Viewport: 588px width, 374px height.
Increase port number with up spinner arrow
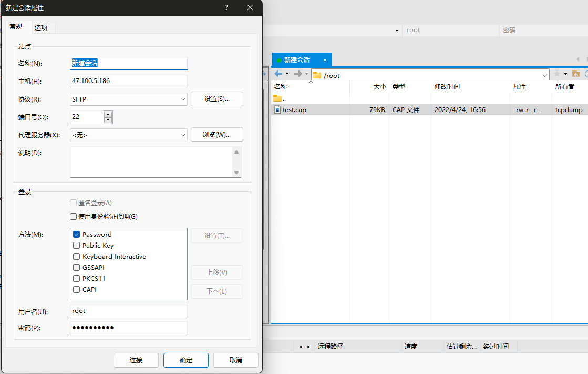point(108,114)
